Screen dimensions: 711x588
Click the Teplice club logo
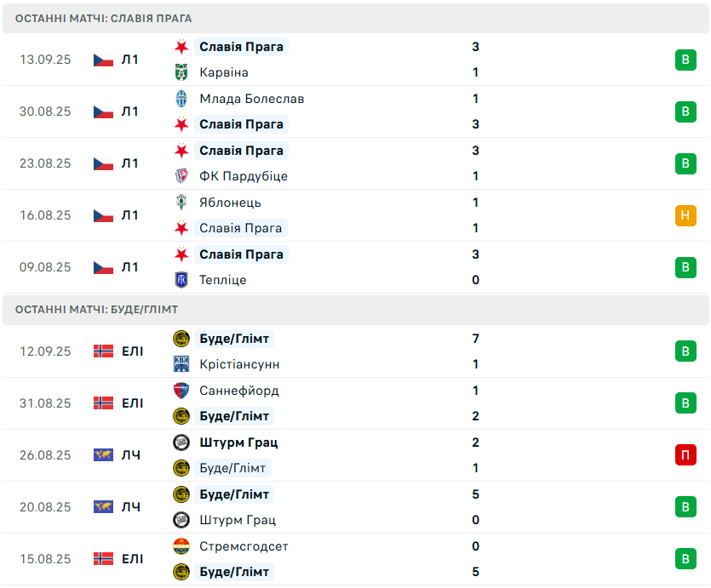pos(181,280)
